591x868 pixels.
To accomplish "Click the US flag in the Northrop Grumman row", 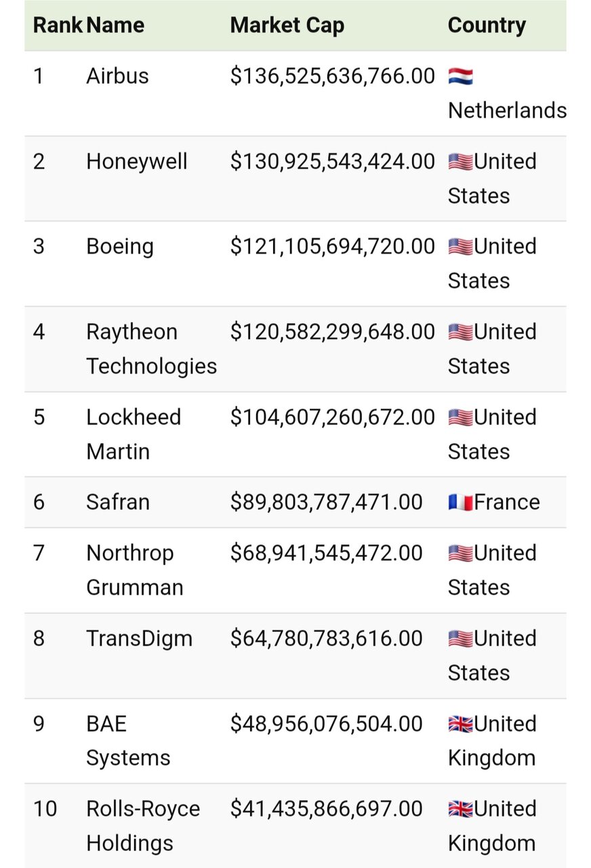I will coord(460,553).
